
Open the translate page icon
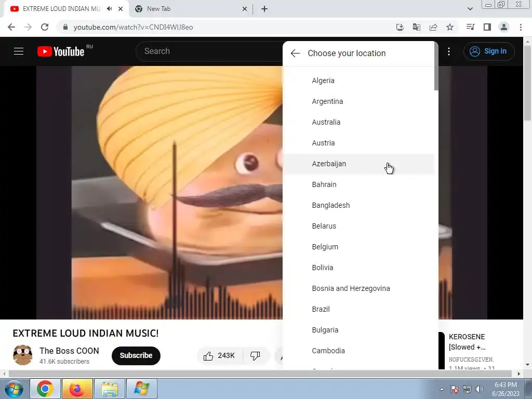click(x=417, y=27)
